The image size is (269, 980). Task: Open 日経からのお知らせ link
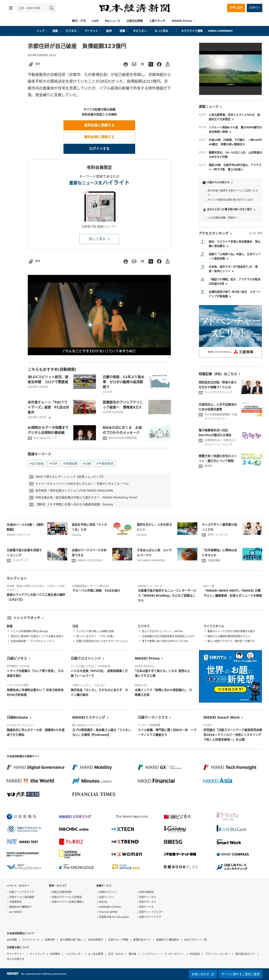click(220, 182)
